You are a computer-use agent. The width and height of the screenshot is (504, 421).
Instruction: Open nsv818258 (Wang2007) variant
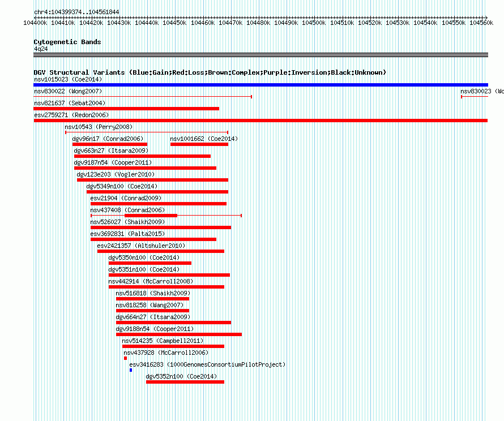[x=150, y=305]
